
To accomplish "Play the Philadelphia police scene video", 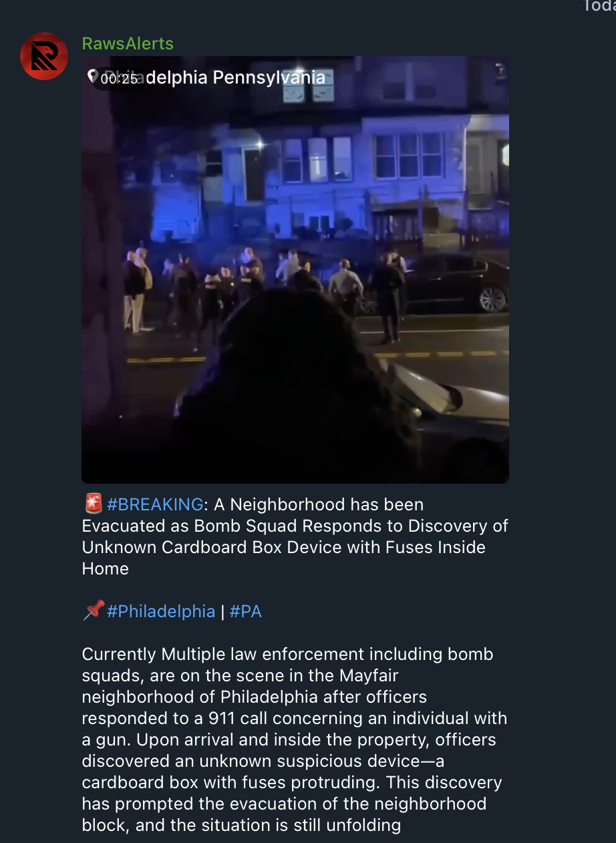I will pos(295,270).
